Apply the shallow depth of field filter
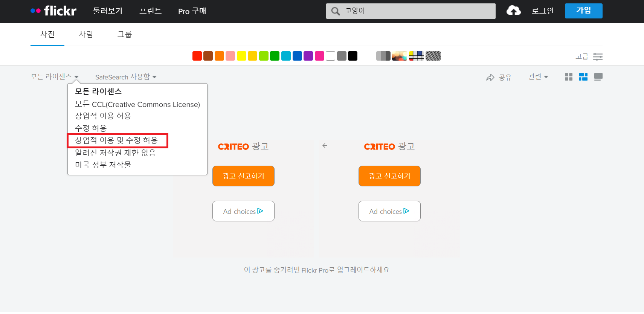 [x=400, y=56]
